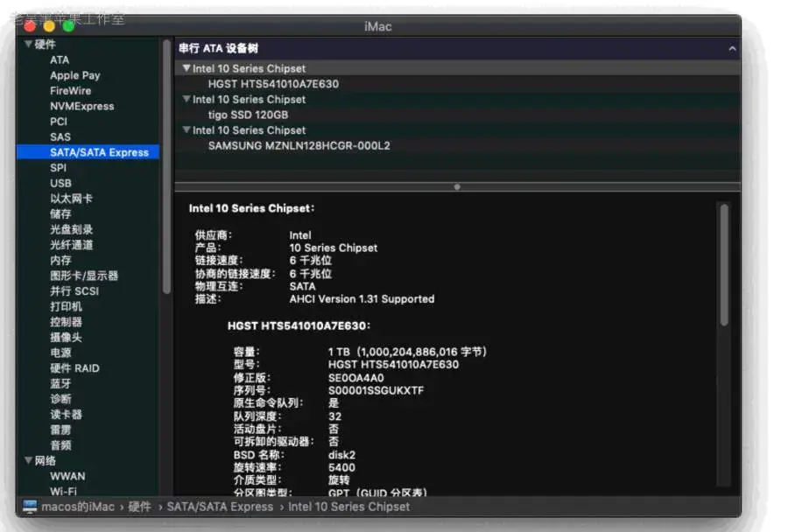Open FireWire hardware section
788x532 pixels.
point(70,91)
